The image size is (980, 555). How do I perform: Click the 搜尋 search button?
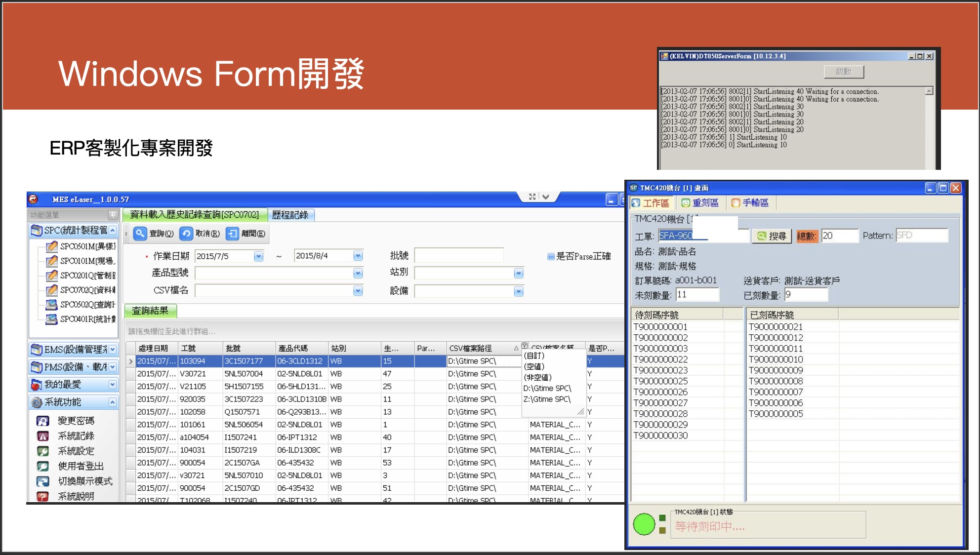point(772,236)
